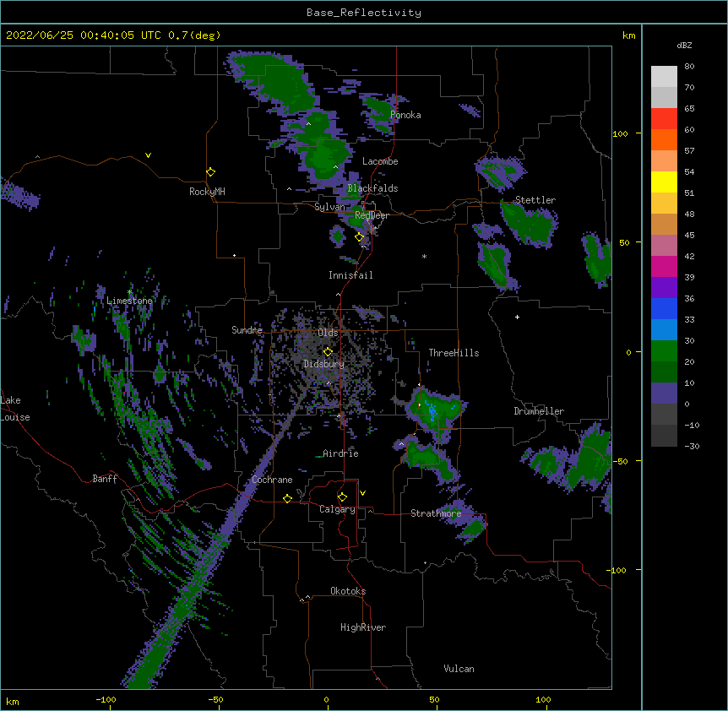This screenshot has width=728, height=711.
Task: Pick the purple 36–39 dBZ legend swatch
Action: tap(664, 287)
